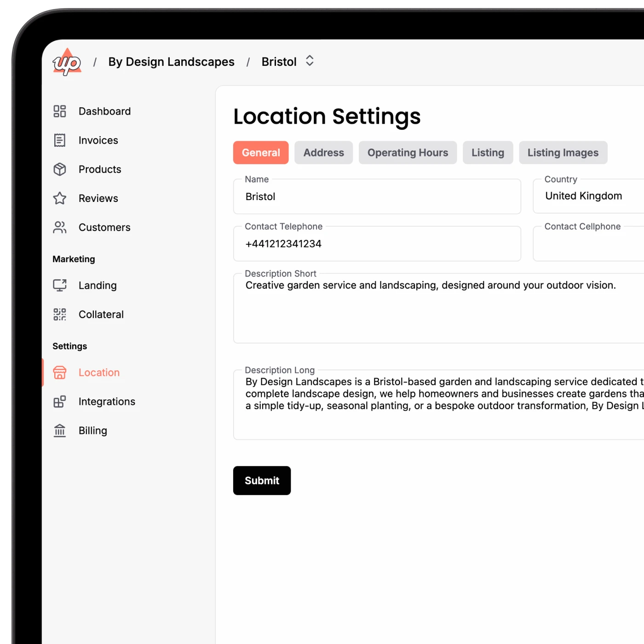Screen dimensions: 644x644
Task: Click the Customers people icon
Action: 60,227
